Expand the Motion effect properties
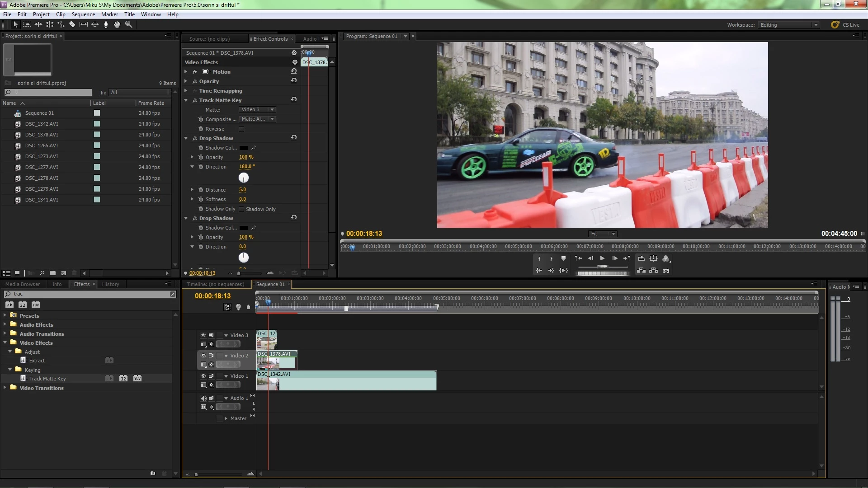 186,72
